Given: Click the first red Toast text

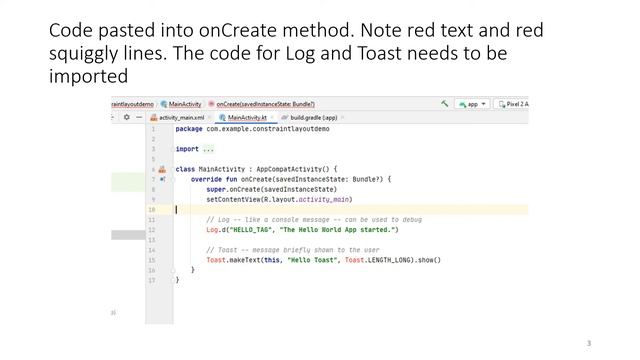Looking at the screenshot, I should click(x=216, y=260).
